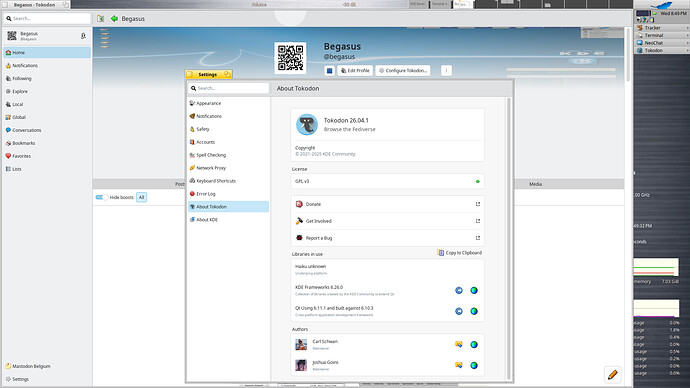Open the Error Log page
This screenshot has width=690, height=388.
tap(228, 194)
